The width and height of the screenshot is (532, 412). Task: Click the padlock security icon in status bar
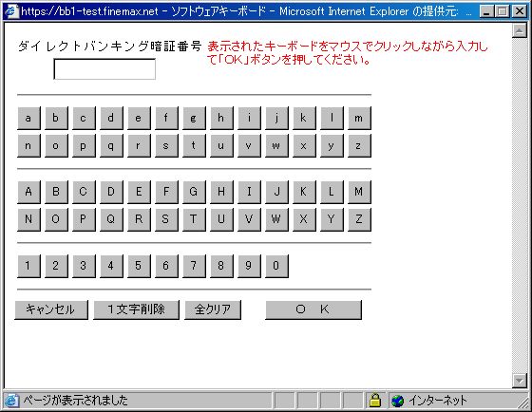coord(375,401)
